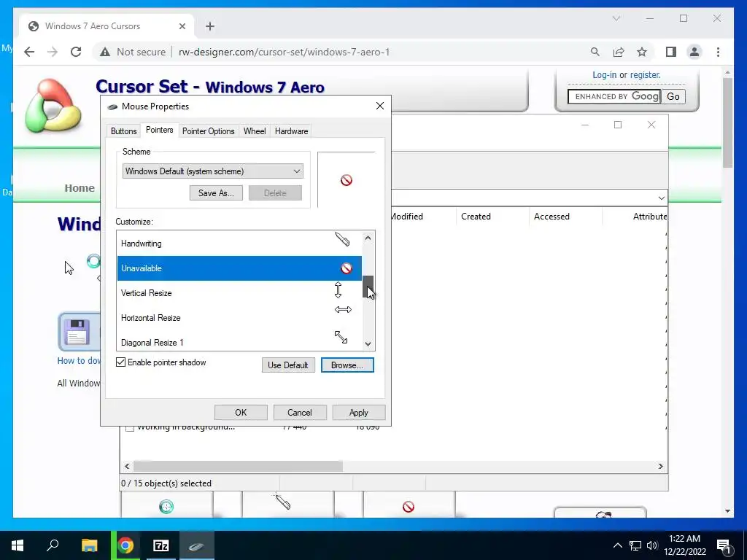Click the Unavailable cursor icon in list
The height and width of the screenshot is (560, 747).
[x=347, y=268]
